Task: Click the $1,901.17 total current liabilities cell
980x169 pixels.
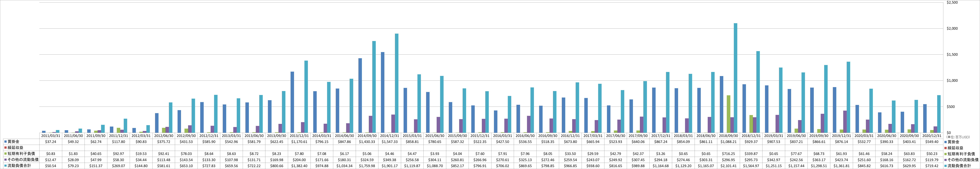Action: point(390,166)
